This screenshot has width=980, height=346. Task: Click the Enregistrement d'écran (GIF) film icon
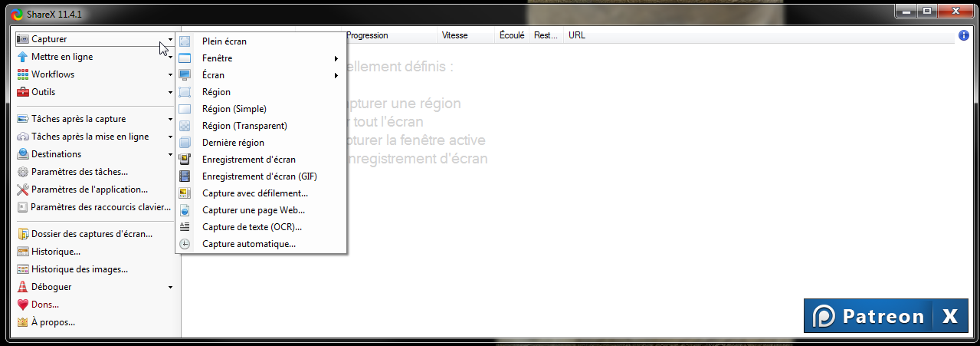(185, 176)
